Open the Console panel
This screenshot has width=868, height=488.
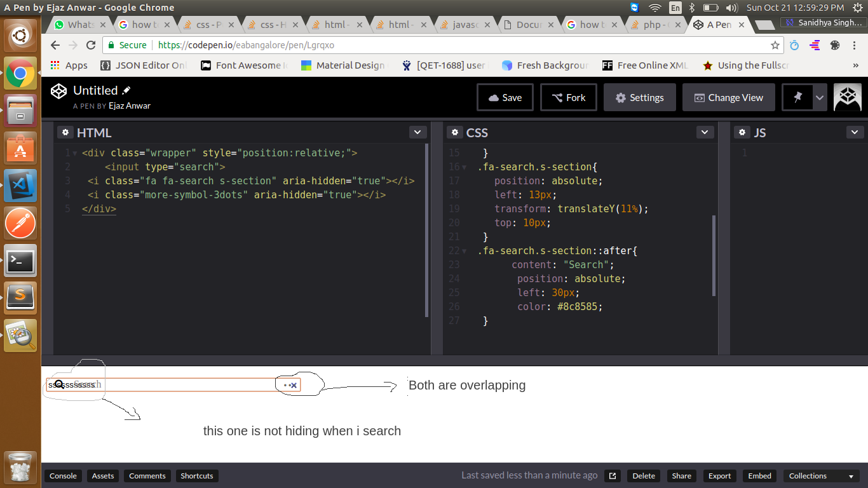point(63,476)
